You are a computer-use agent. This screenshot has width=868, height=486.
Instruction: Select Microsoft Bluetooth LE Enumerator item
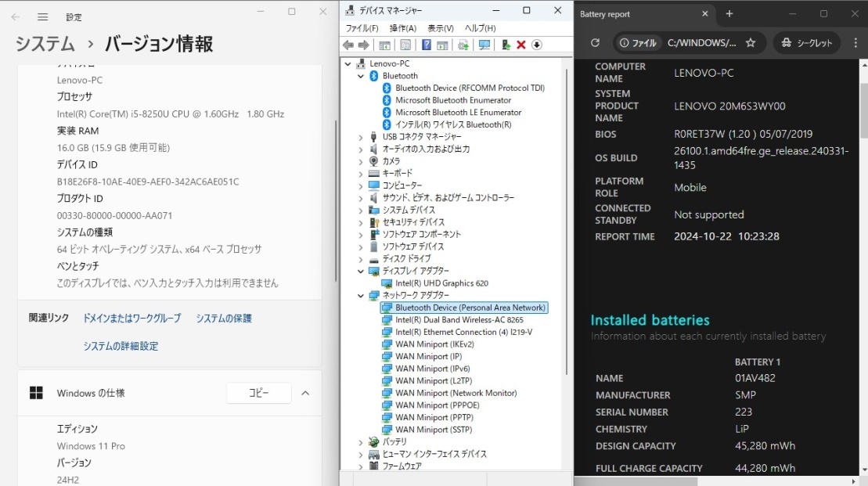459,113
